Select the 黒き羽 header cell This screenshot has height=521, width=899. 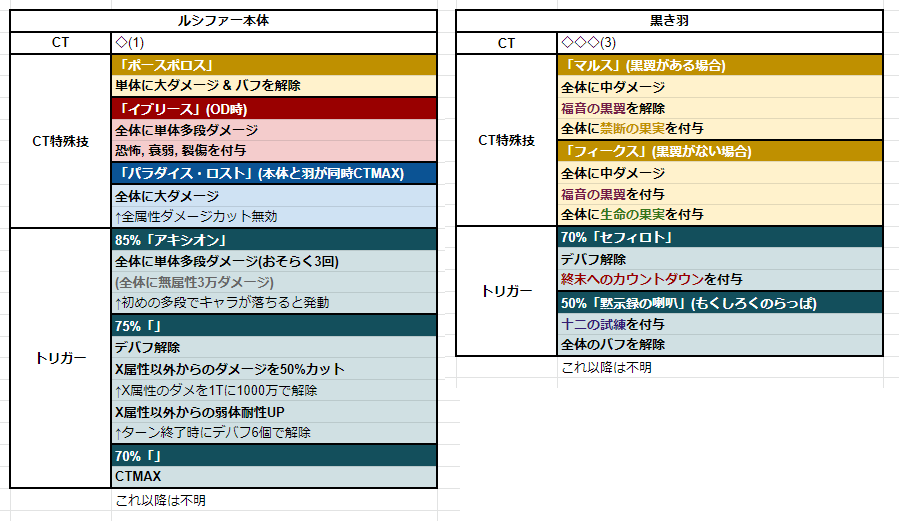click(x=669, y=21)
